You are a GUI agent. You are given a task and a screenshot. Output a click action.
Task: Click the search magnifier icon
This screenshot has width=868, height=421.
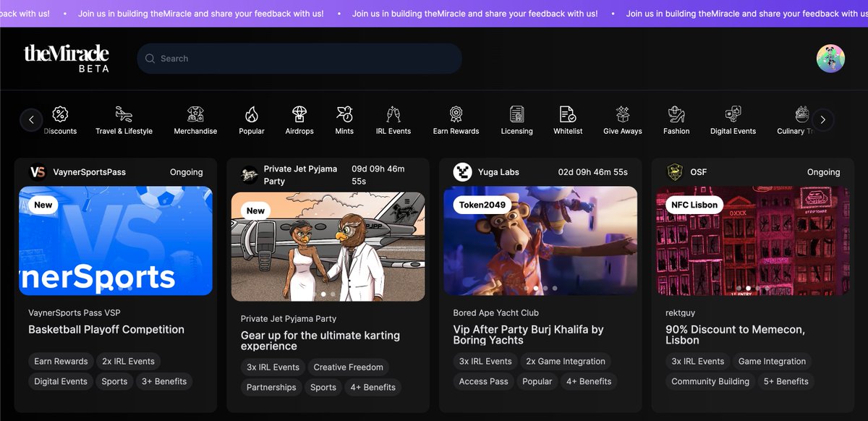[x=150, y=59]
